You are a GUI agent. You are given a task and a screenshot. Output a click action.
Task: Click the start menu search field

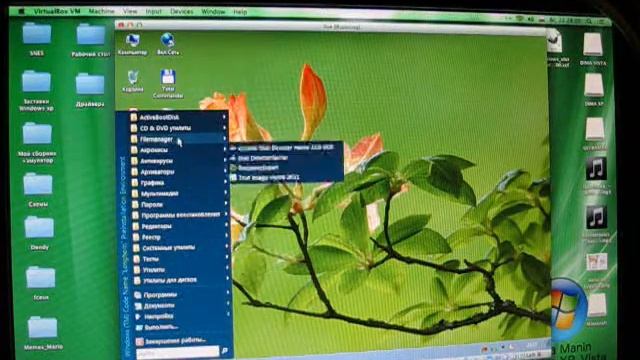[x=177, y=352]
